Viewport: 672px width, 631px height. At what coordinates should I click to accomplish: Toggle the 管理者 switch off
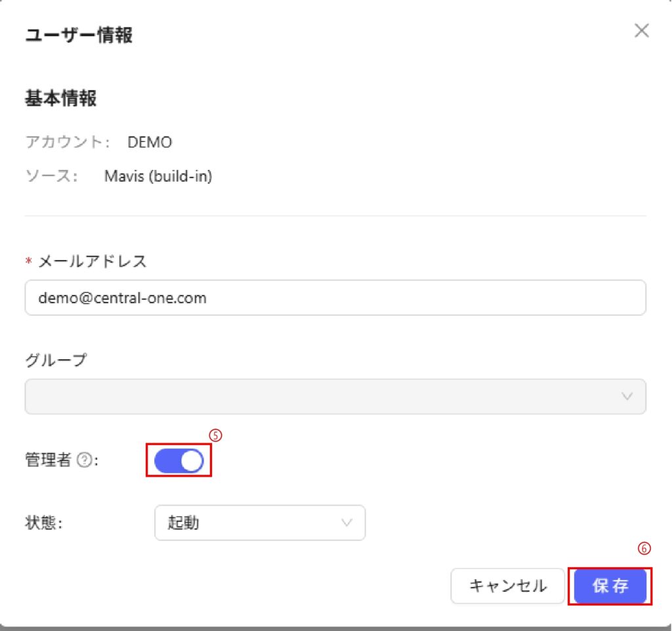pyautogui.click(x=178, y=462)
